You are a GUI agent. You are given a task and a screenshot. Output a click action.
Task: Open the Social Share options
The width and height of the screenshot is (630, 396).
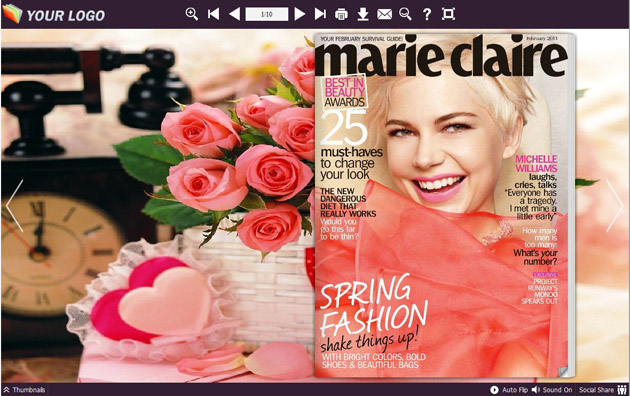point(603,390)
